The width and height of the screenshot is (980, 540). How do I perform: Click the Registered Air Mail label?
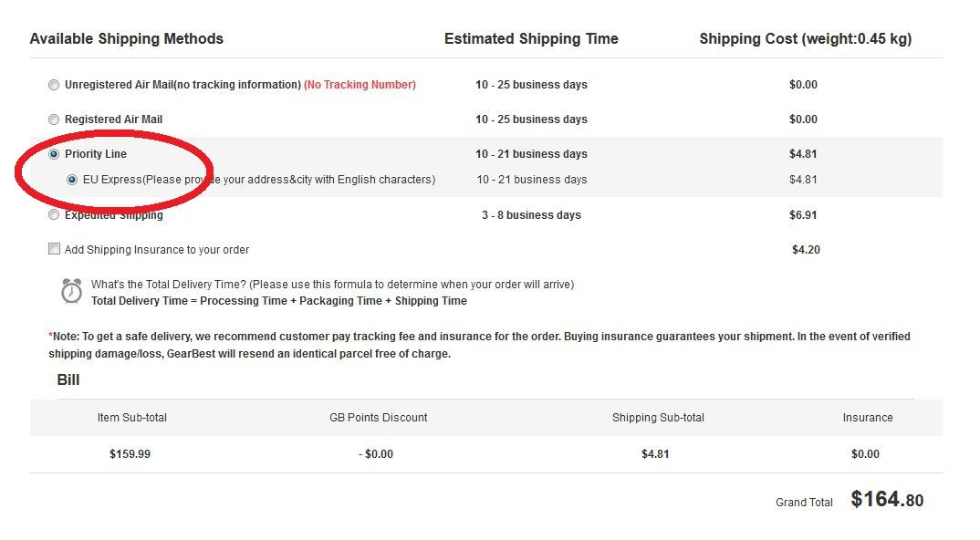click(x=114, y=119)
